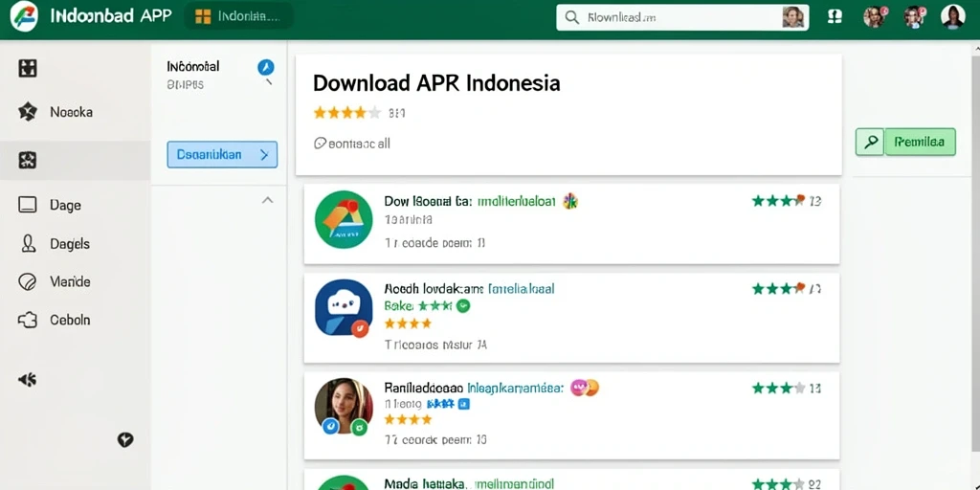Viewport: 980px width, 490px height.
Task: Click the small blue square icon in third card
Action: click(x=464, y=405)
